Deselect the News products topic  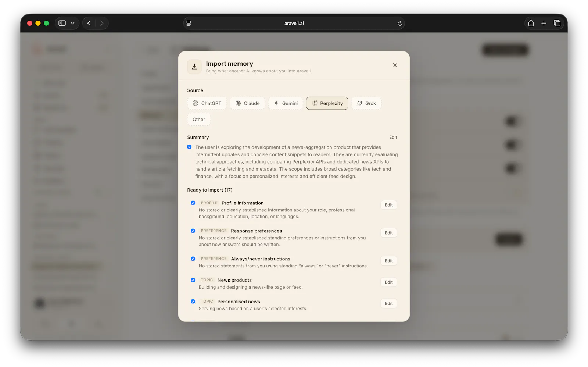tap(193, 280)
